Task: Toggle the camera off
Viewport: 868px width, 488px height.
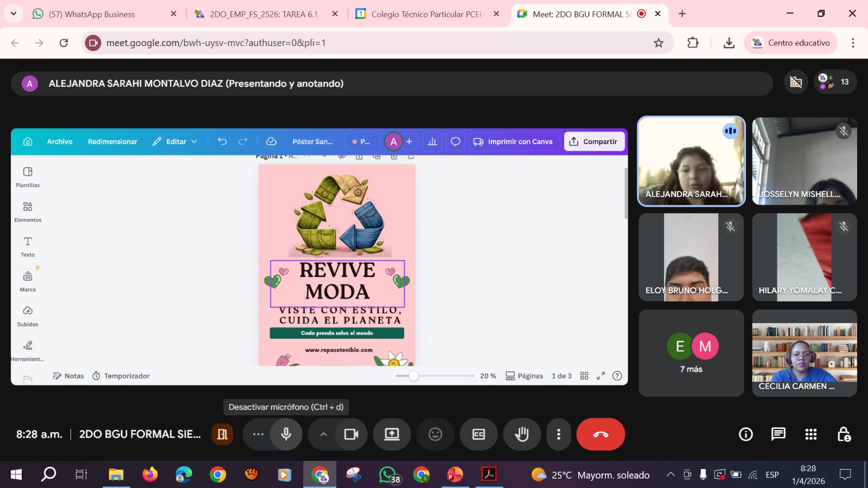Action: tap(351, 434)
